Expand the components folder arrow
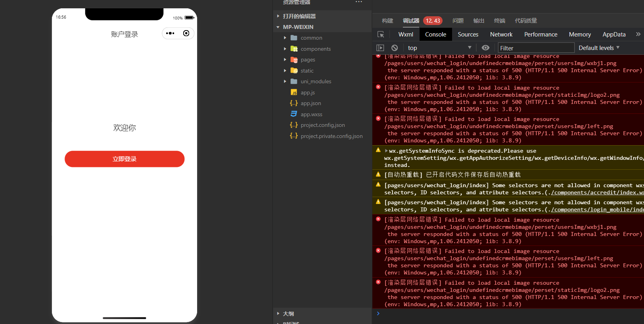The width and height of the screenshot is (644, 324). pos(285,49)
